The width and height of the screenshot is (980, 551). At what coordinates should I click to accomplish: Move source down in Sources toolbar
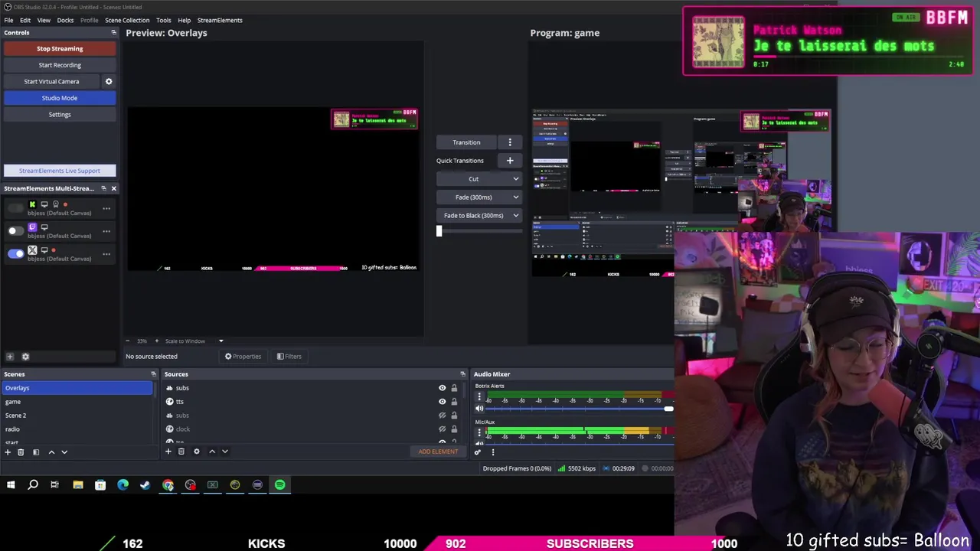225,452
